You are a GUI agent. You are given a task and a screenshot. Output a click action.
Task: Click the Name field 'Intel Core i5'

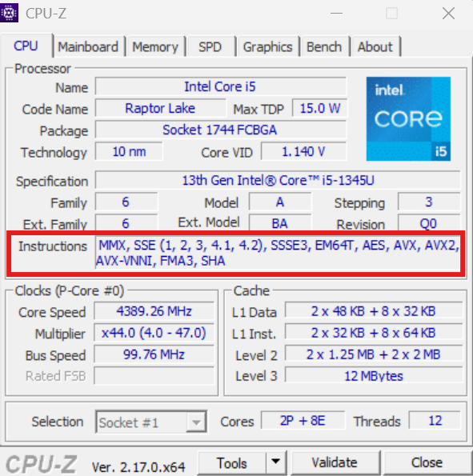click(x=221, y=87)
